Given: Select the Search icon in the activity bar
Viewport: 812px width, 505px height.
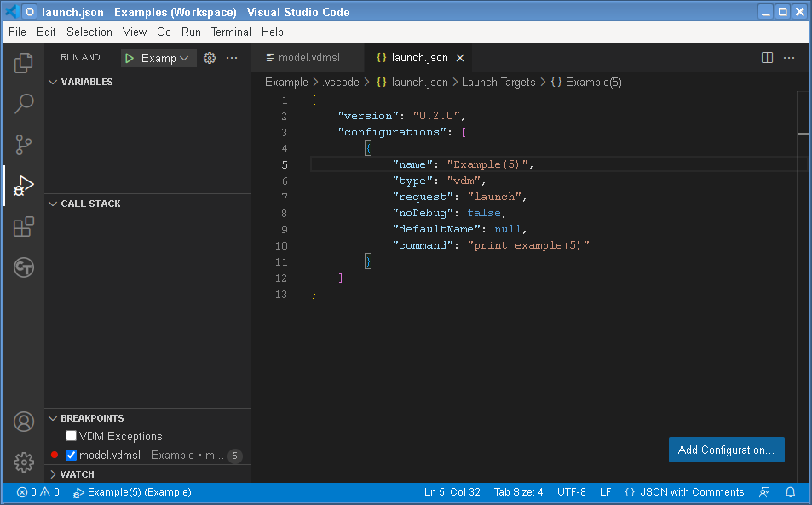Looking at the screenshot, I should (x=23, y=103).
